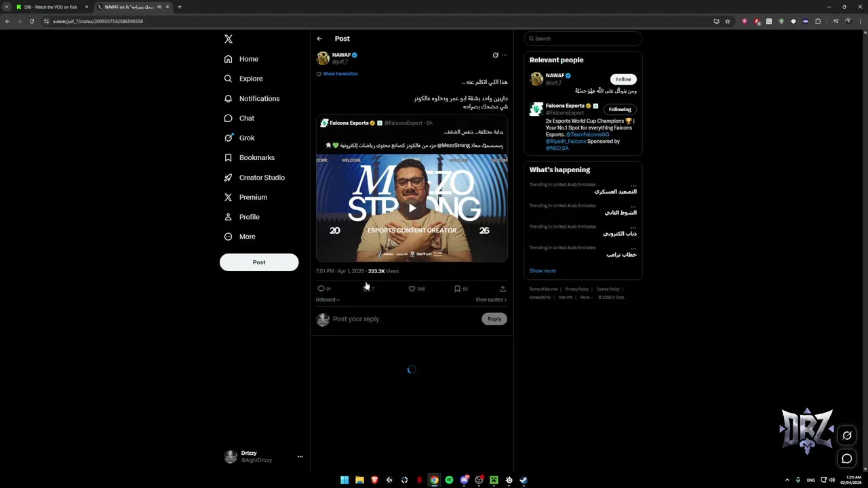Open File Explorer from taskbar
868x488 pixels.
[359, 480]
